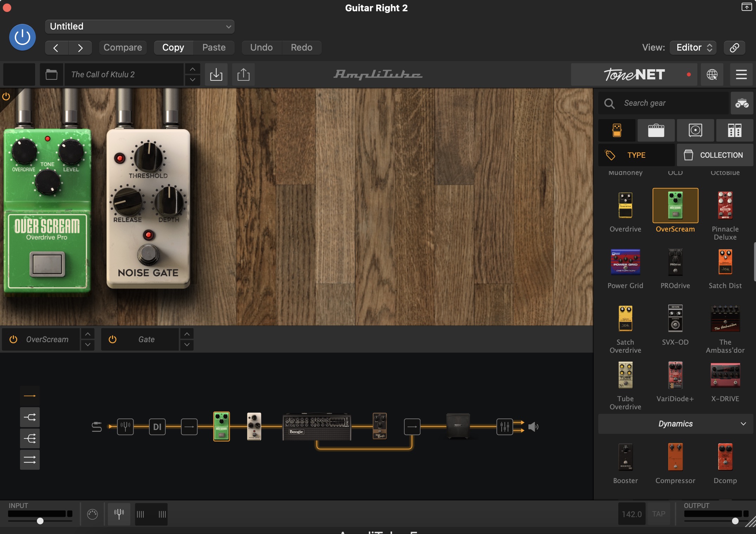Open the ToneNET panel
The image size is (756, 534).
[x=634, y=74]
